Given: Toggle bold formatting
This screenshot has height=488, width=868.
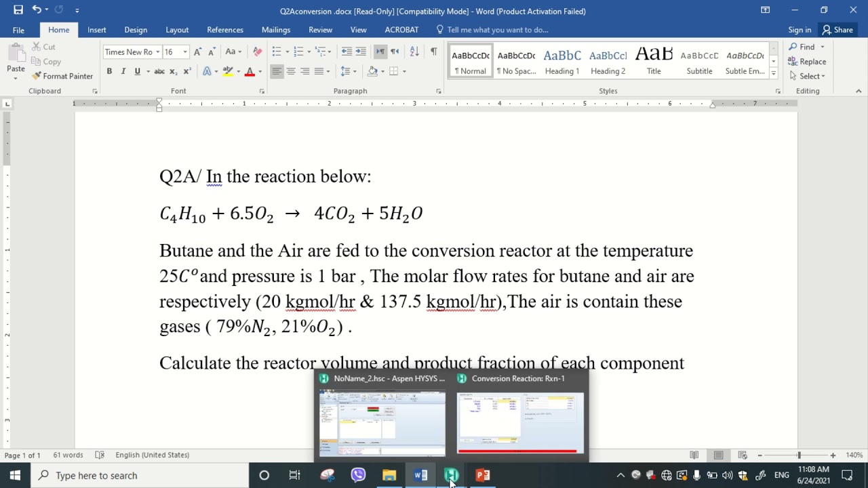Looking at the screenshot, I should (109, 71).
